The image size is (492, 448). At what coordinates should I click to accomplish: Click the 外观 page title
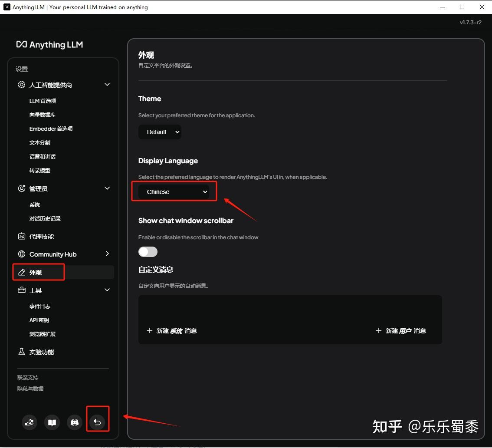[x=146, y=55]
